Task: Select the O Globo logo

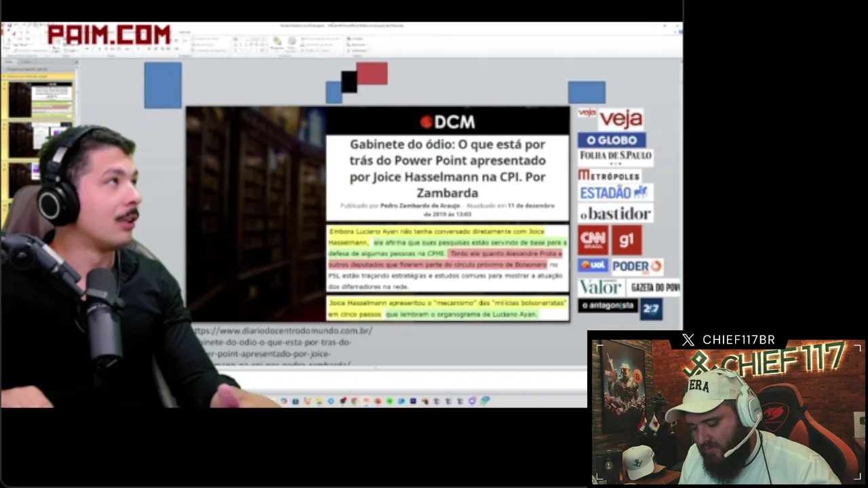Action: point(611,140)
